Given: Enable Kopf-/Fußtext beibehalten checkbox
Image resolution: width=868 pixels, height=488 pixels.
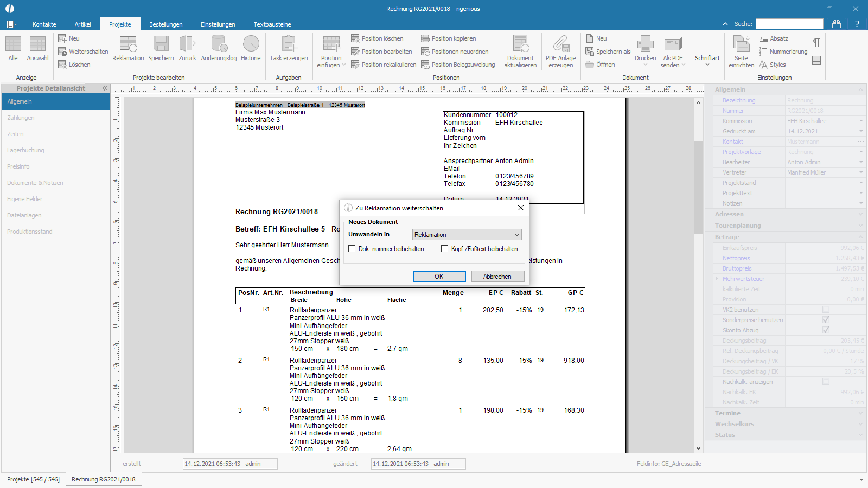Looking at the screenshot, I should (444, 249).
